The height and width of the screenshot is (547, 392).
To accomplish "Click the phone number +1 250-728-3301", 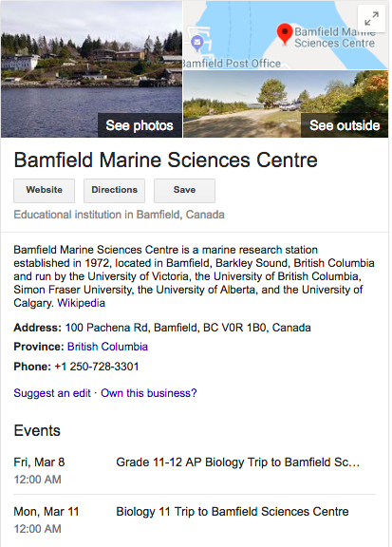I will pyautogui.click(x=97, y=367).
